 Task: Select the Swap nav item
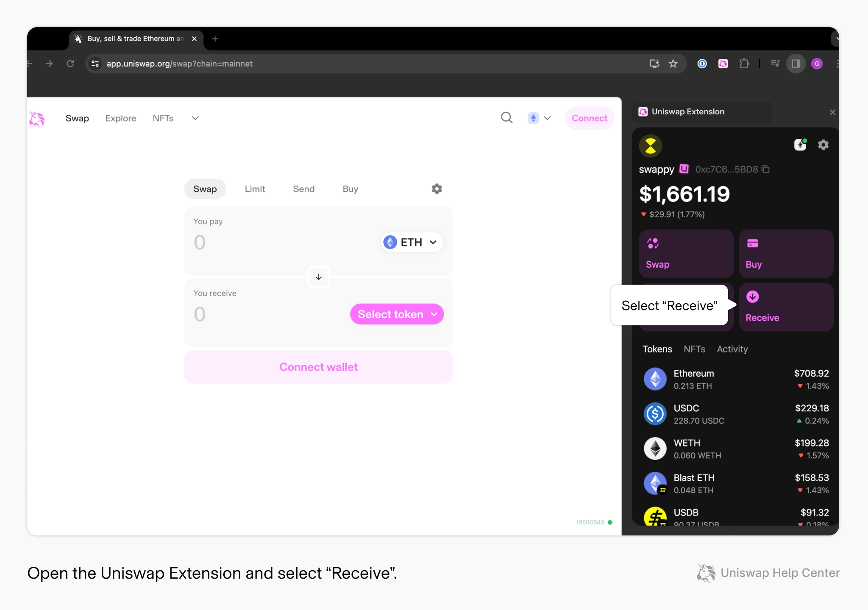[77, 118]
